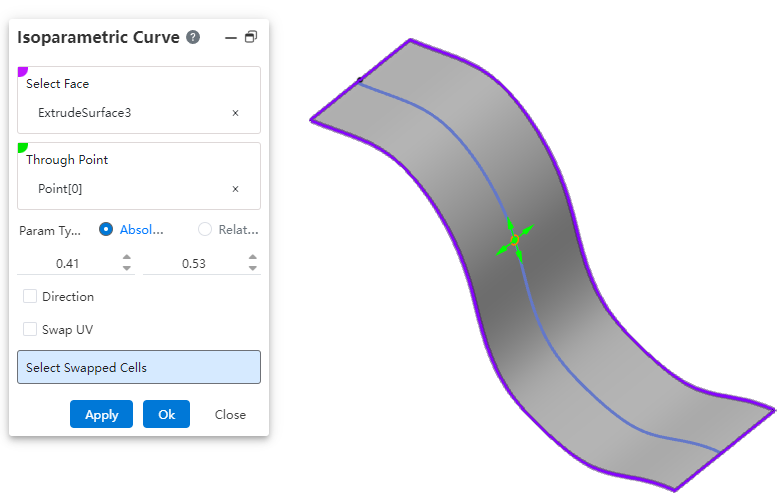
Task: Confirm with the Ok button
Action: 166,414
